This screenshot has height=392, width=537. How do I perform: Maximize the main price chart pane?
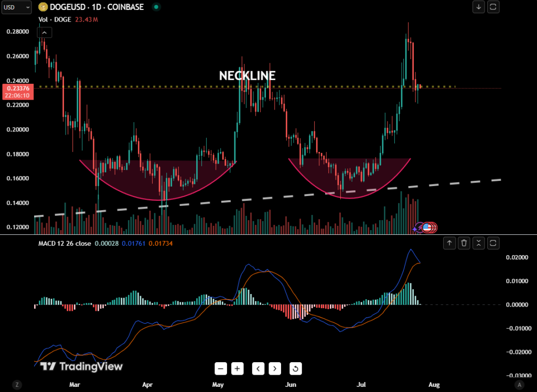[x=493, y=7]
